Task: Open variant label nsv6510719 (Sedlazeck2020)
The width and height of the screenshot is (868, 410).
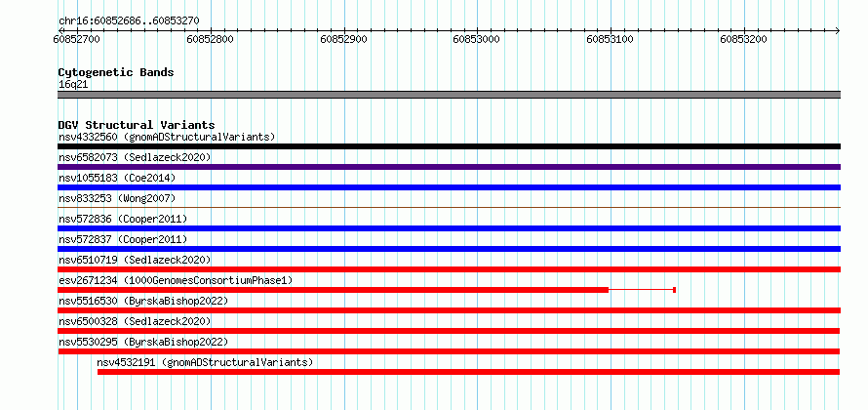Action: click(135, 260)
